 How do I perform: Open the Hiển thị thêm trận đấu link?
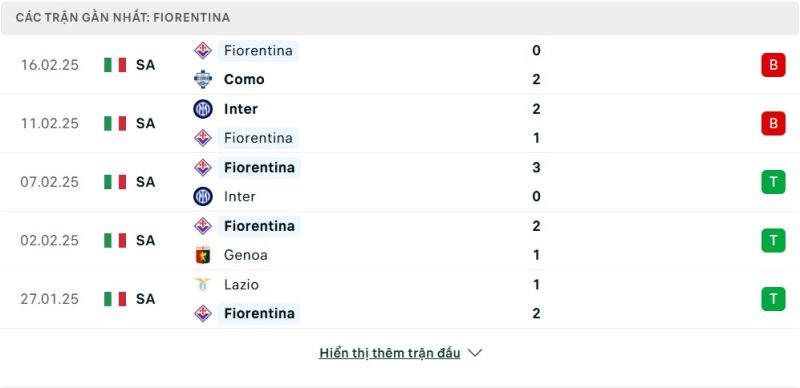[390, 353]
